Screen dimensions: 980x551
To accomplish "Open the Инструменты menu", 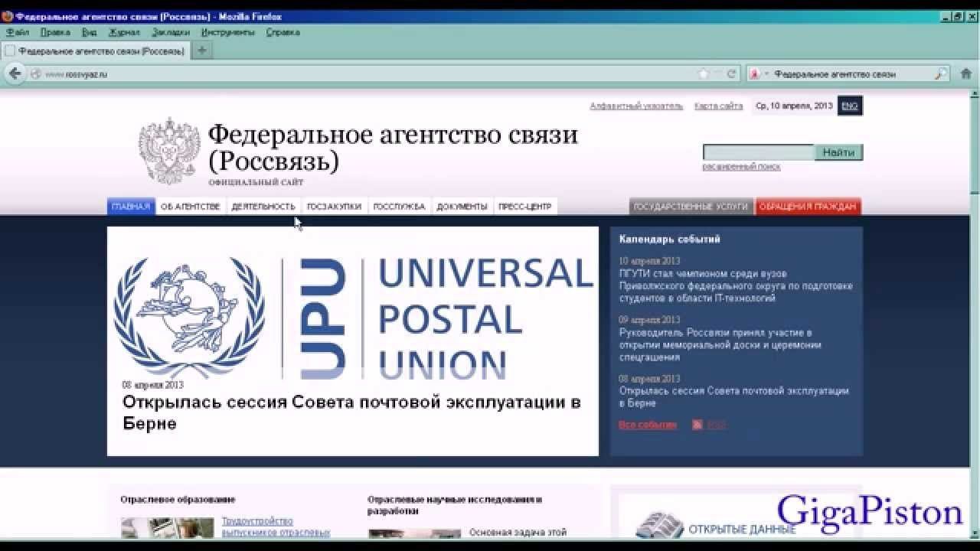I will (228, 32).
